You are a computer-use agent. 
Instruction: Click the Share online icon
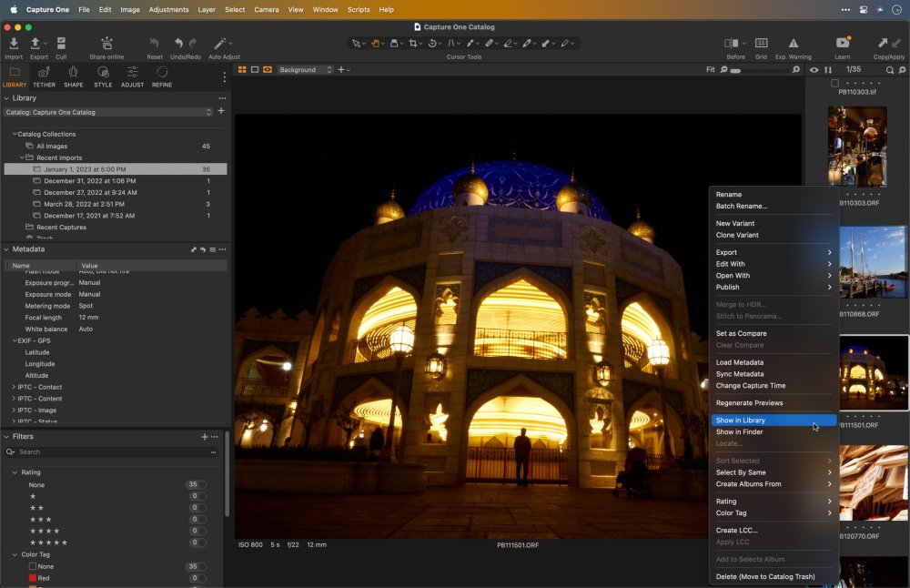(106, 44)
